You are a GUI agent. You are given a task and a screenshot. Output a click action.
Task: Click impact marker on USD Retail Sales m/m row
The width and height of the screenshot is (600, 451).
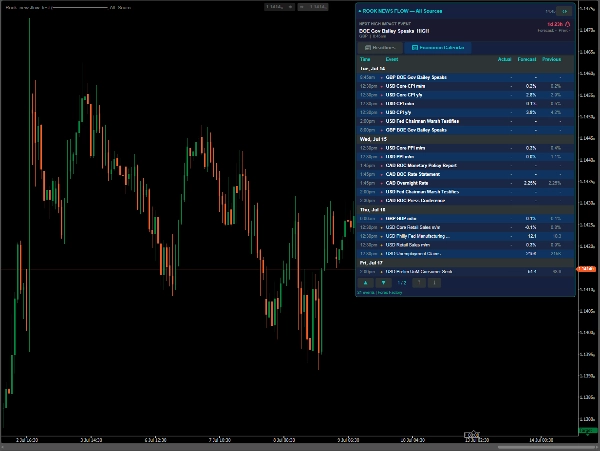click(x=382, y=245)
